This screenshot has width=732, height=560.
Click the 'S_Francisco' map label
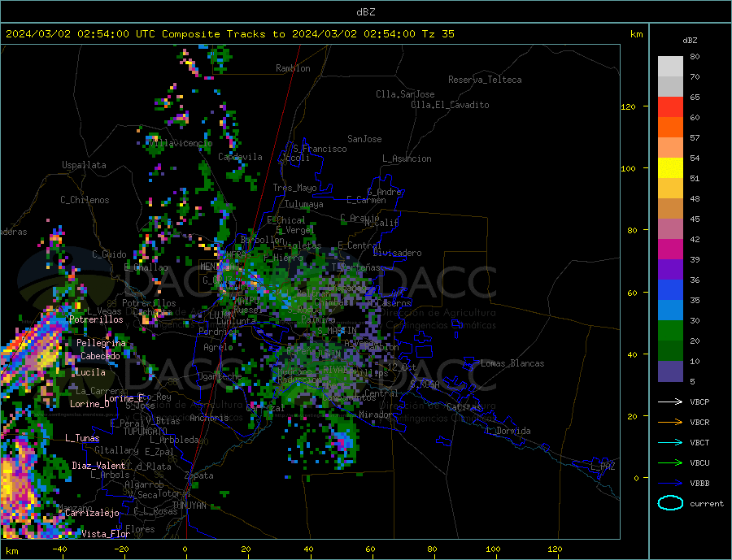(x=320, y=149)
